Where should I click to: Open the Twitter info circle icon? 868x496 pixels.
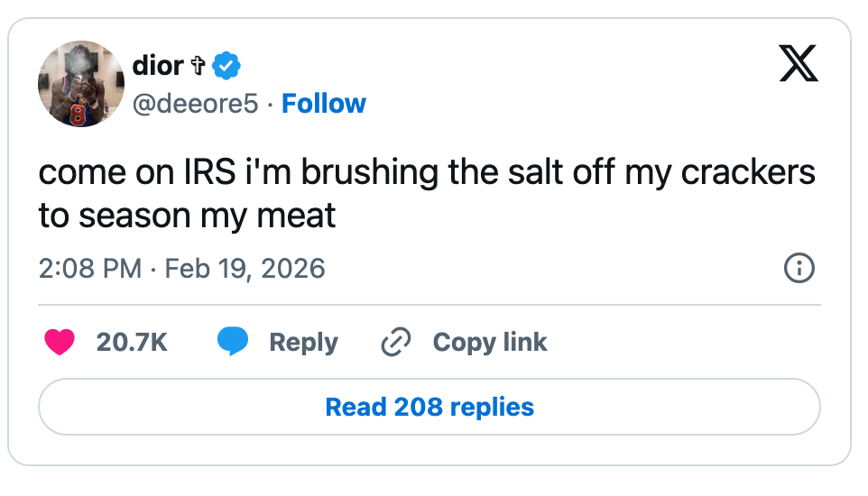click(x=799, y=269)
